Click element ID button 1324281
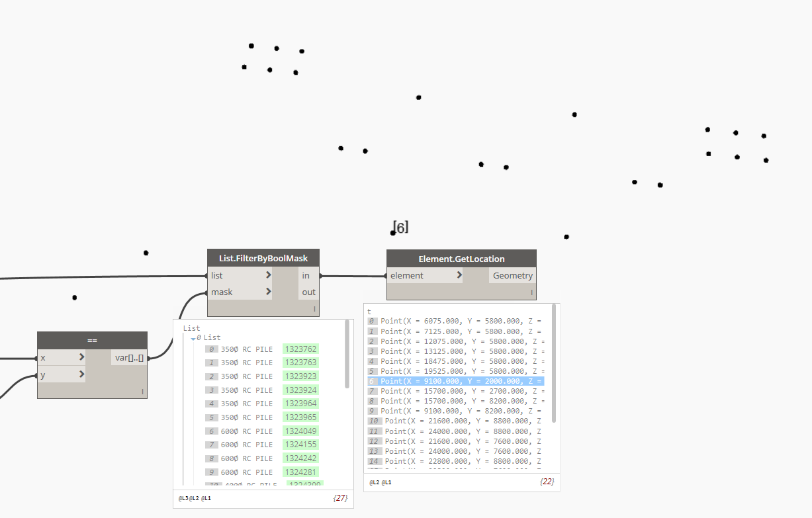Screen dimensions: 812x518 [301, 472]
